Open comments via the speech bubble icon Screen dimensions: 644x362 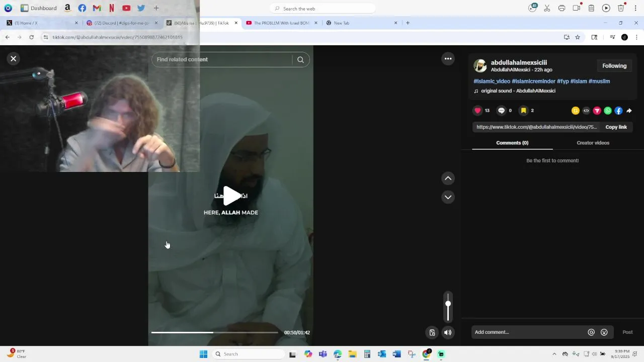[501, 111]
